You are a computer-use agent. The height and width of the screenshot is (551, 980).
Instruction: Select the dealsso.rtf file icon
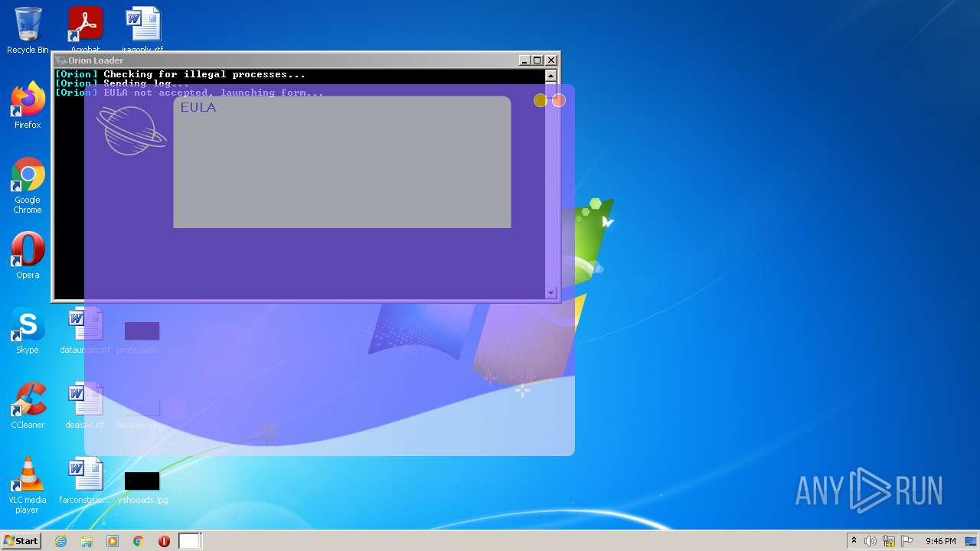(x=85, y=406)
